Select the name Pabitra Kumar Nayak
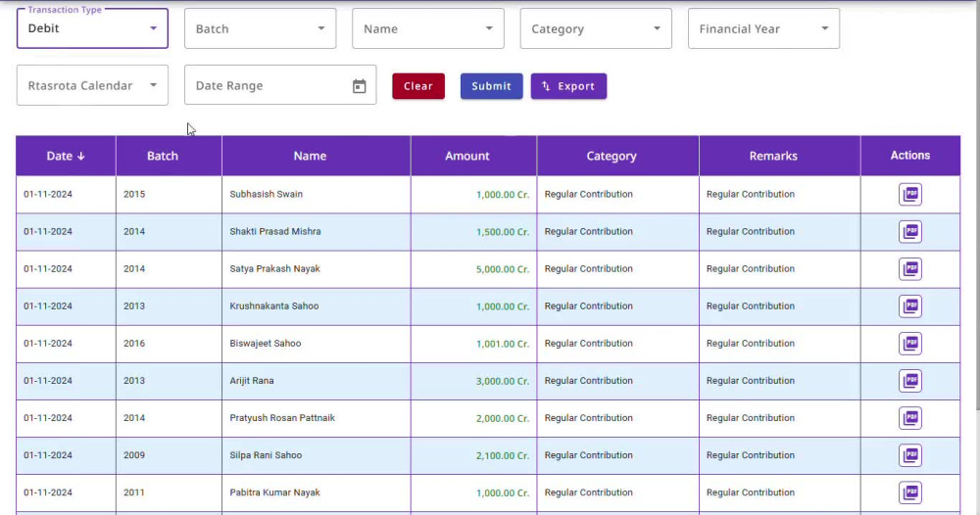 coord(274,492)
